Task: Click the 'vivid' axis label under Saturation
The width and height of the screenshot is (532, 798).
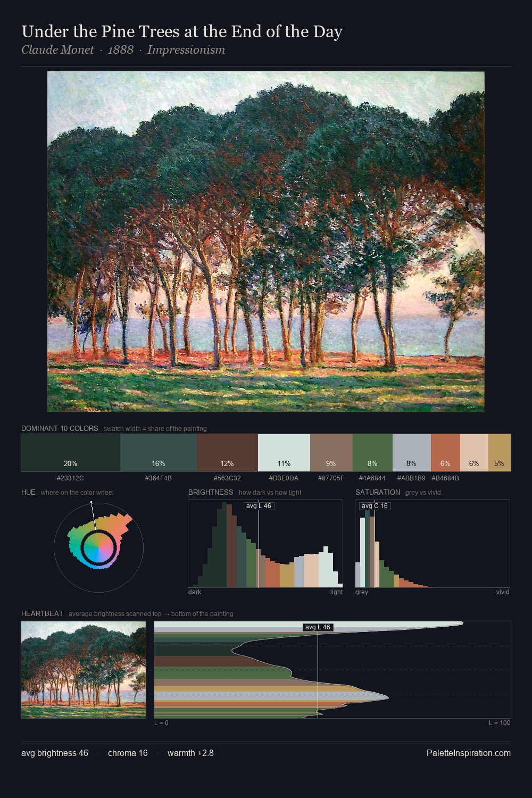Action: click(x=503, y=592)
